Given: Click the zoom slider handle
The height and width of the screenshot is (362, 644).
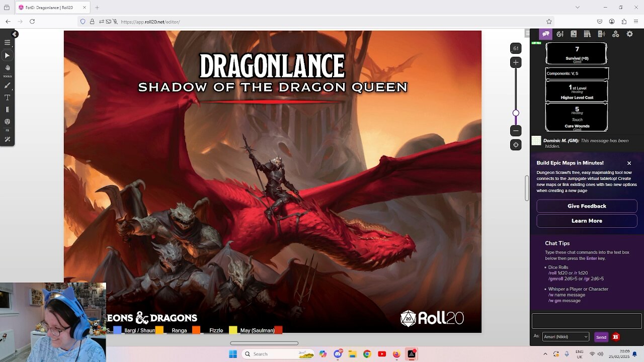Looking at the screenshot, I should [516, 113].
